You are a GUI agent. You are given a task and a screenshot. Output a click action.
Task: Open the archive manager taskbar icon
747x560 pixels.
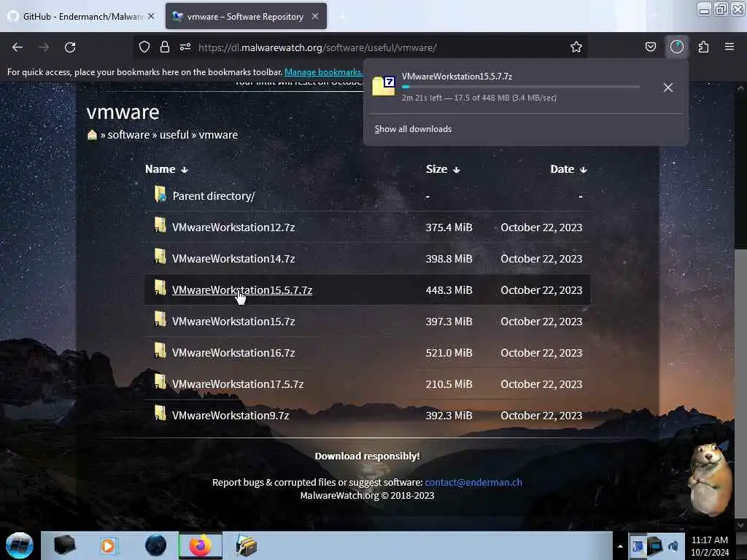pyautogui.click(x=247, y=545)
